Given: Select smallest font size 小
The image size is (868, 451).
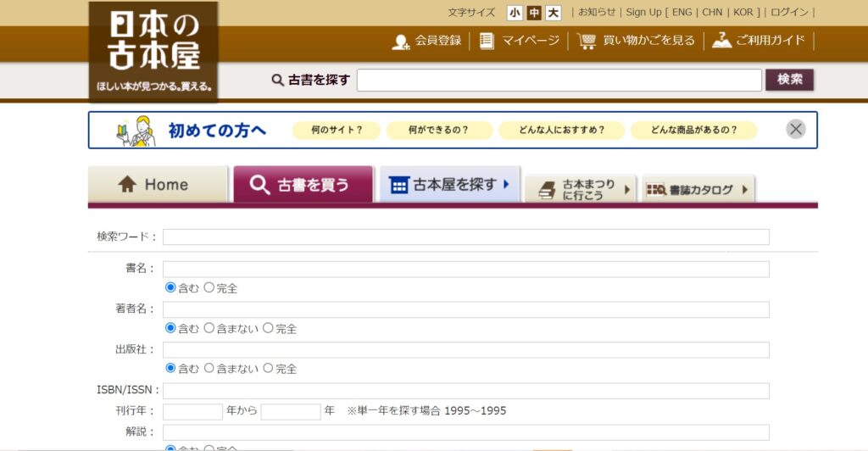Looking at the screenshot, I should [515, 13].
